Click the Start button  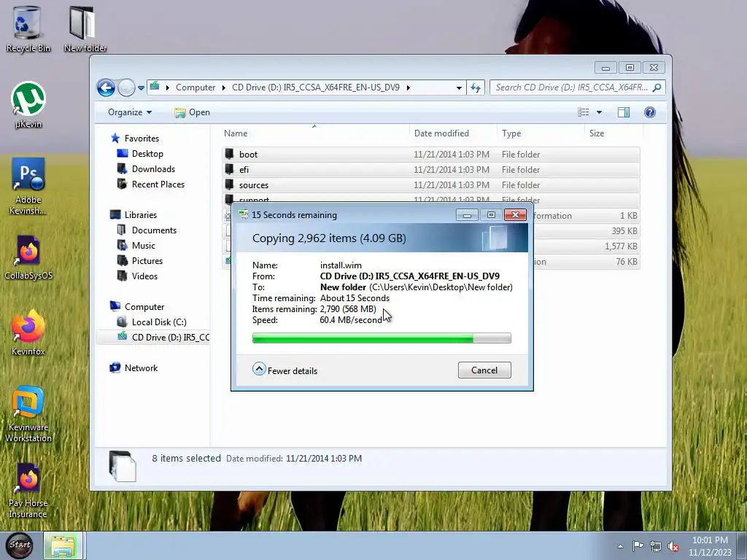coord(20,545)
